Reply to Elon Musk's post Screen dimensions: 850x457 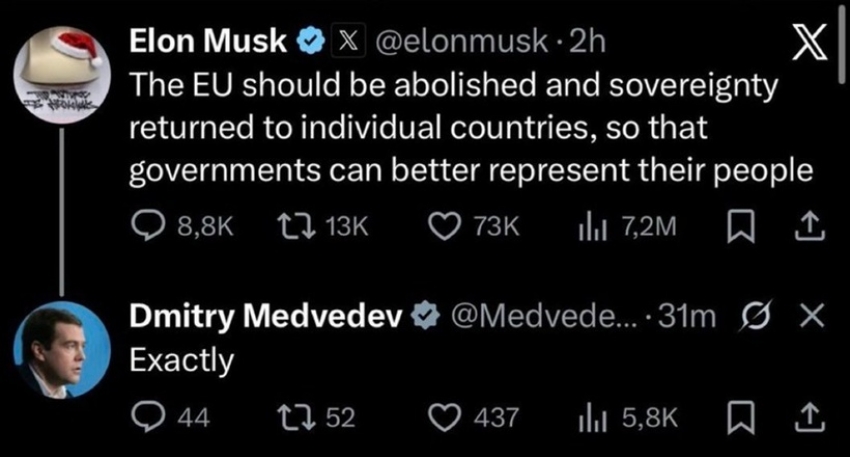(148, 228)
